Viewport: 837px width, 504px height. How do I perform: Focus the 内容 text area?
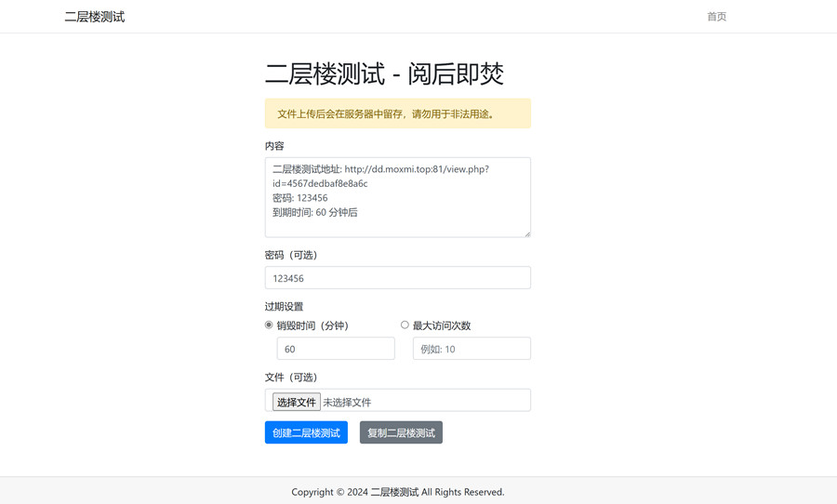pos(398,197)
